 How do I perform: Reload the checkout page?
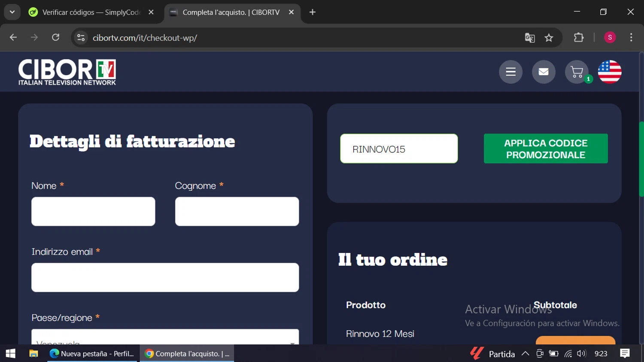[56, 38]
